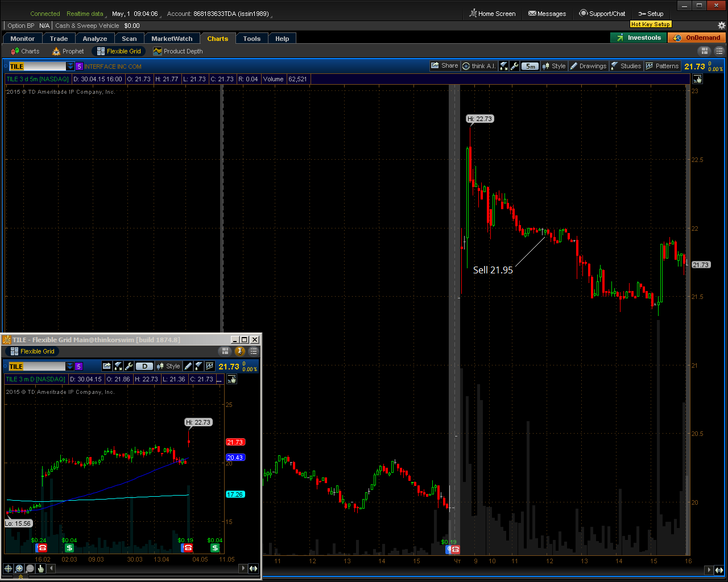Image resolution: width=728 pixels, height=582 pixels.
Task: Click the pointer cursor mode icon below main chart price
Action: (698, 79)
